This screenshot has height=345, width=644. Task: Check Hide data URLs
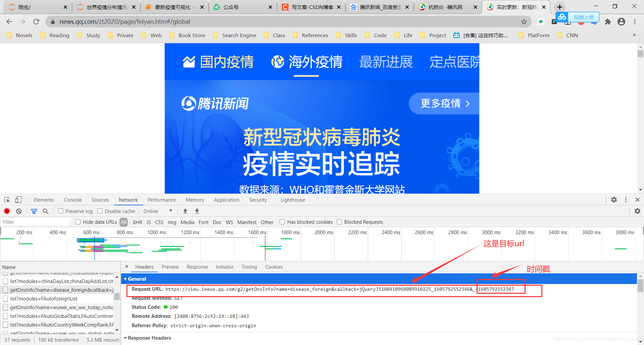pyautogui.click(x=78, y=222)
